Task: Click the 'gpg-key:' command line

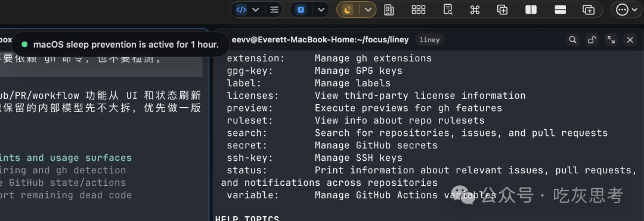Action: (x=315, y=71)
